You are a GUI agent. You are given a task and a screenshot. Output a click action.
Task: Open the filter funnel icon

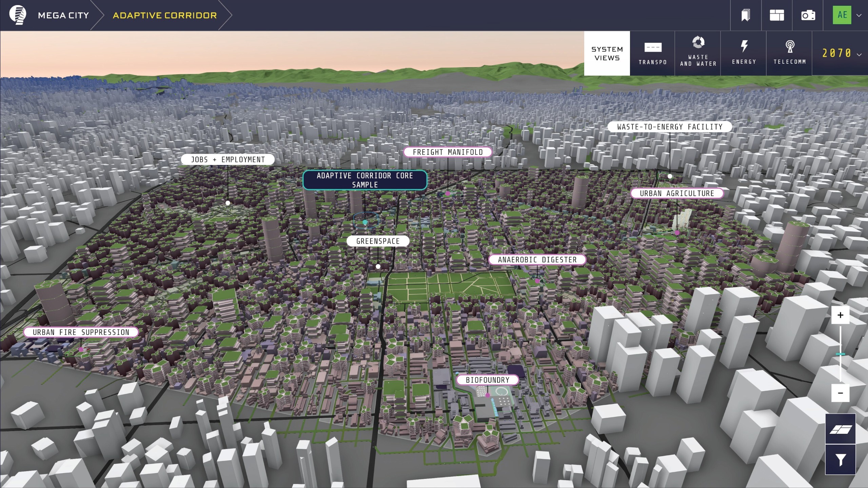coord(840,460)
